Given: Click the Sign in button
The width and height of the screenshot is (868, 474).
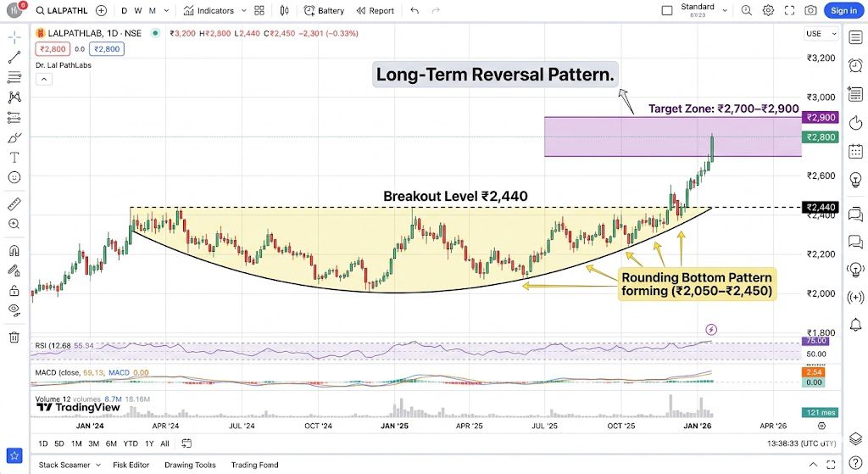Looking at the screenshot, I should pyautogui.click(x=843, y=10).
